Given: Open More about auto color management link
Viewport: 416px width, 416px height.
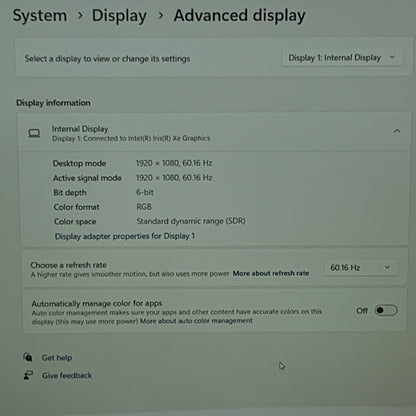Looking at the screenshot, I should pyautogui.click(x=196, y=321).
